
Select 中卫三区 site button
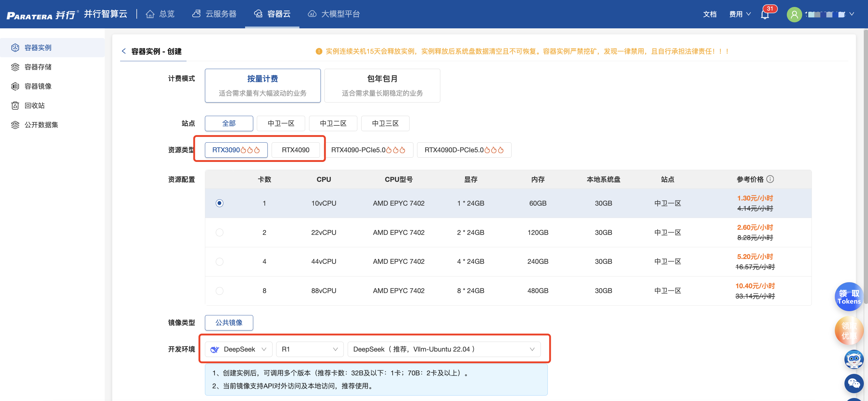(385, 123)
